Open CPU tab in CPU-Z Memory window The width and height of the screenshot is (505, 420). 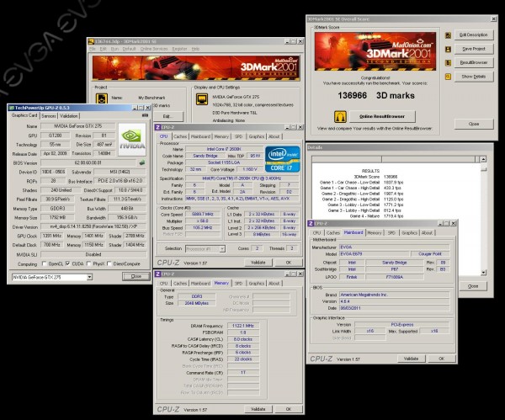click(x=163, y=284)
